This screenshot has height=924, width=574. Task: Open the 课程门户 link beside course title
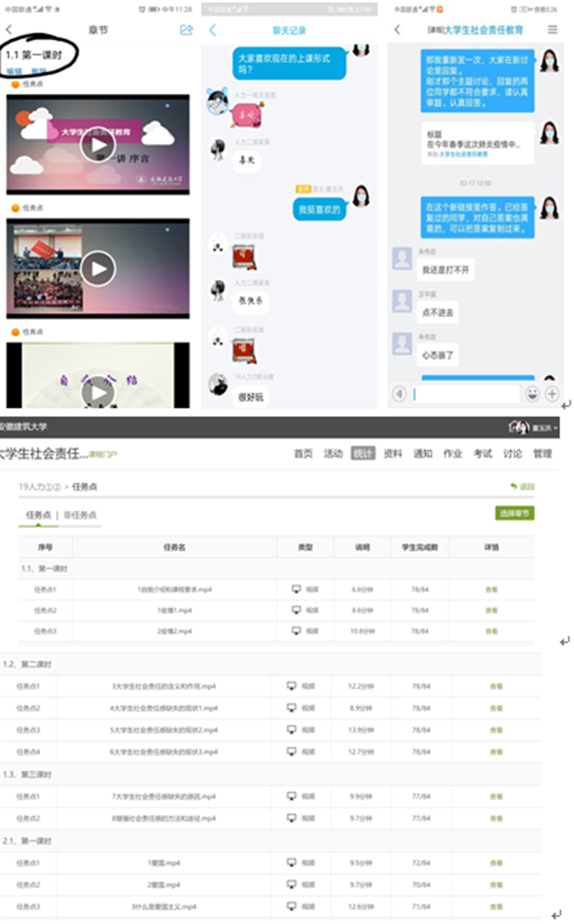click(x=102, y=454)
